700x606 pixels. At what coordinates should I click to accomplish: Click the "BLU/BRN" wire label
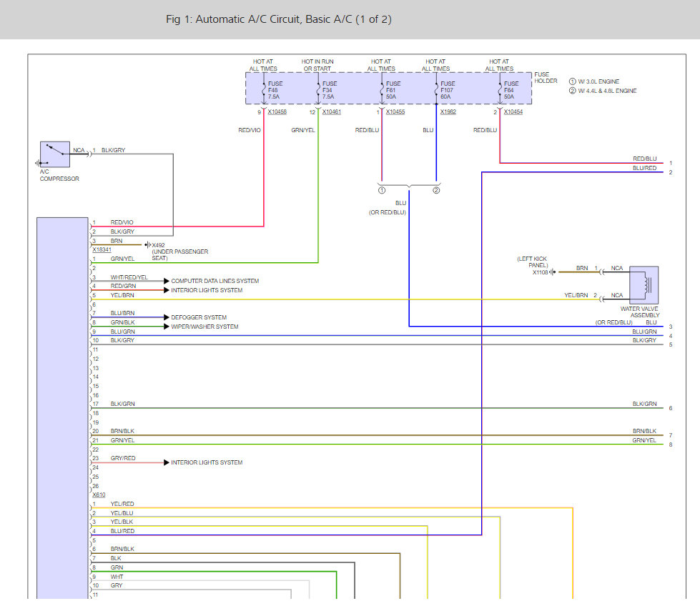122,313
